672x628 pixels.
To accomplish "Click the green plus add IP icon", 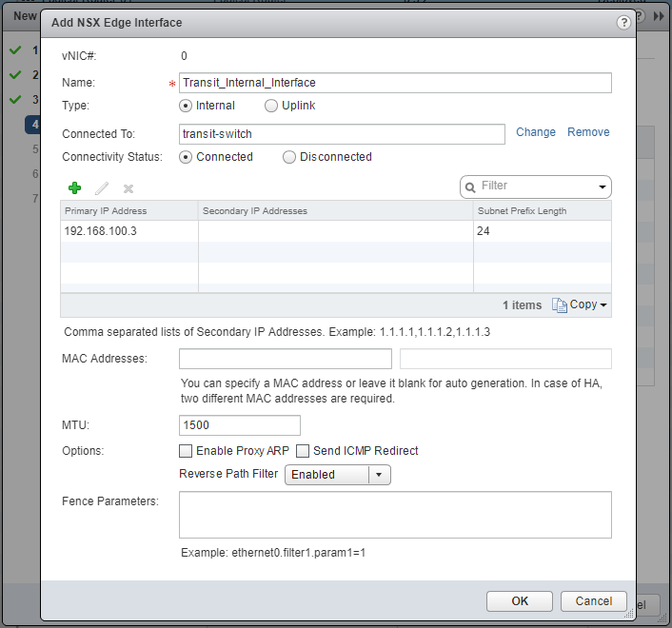I will (75, 188).
